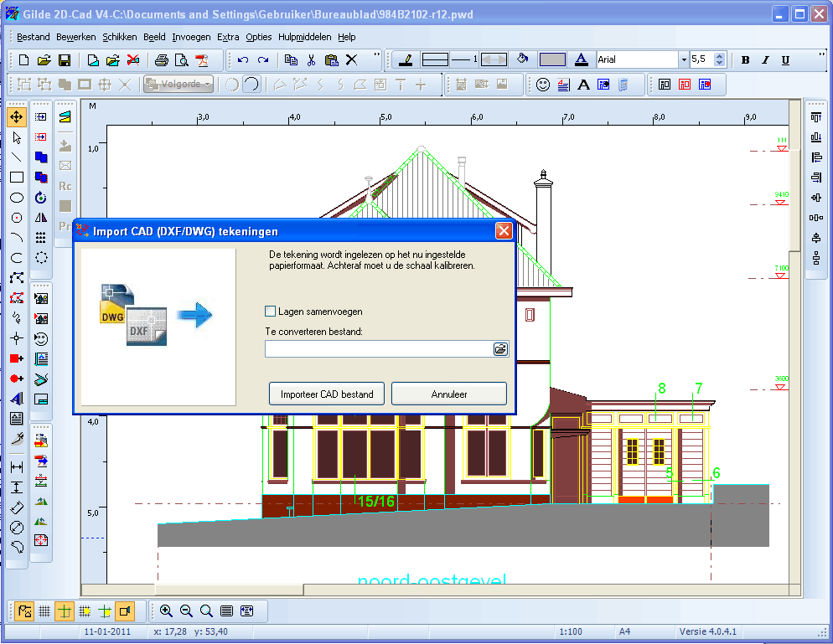Click the Undo arrow
Screen dimensions: 833x644
click(x=243, y=60)
